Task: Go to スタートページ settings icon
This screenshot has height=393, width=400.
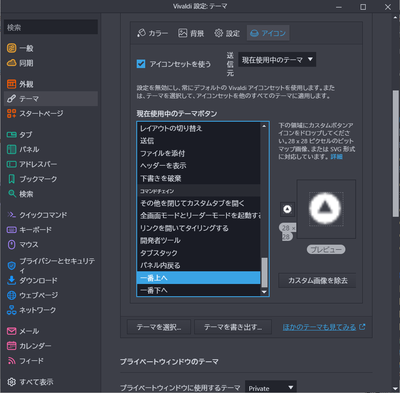Action: click(x=11, y=113)
